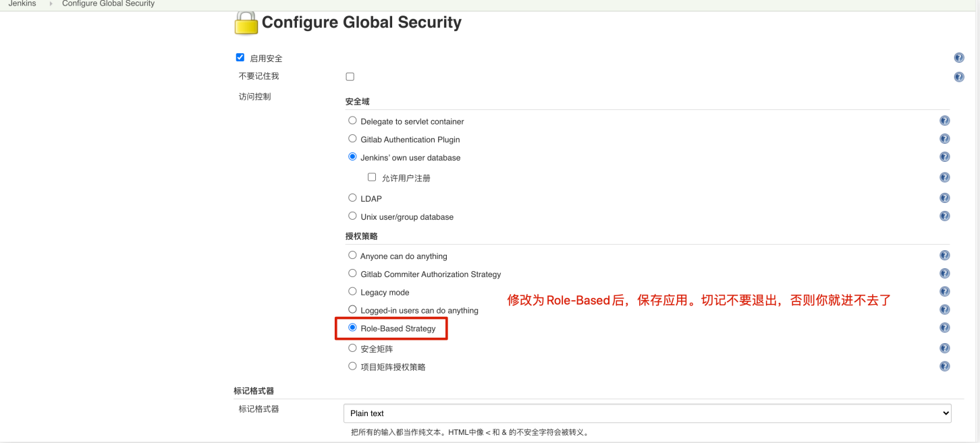Select Unix user/group database radio

(352, 216)
